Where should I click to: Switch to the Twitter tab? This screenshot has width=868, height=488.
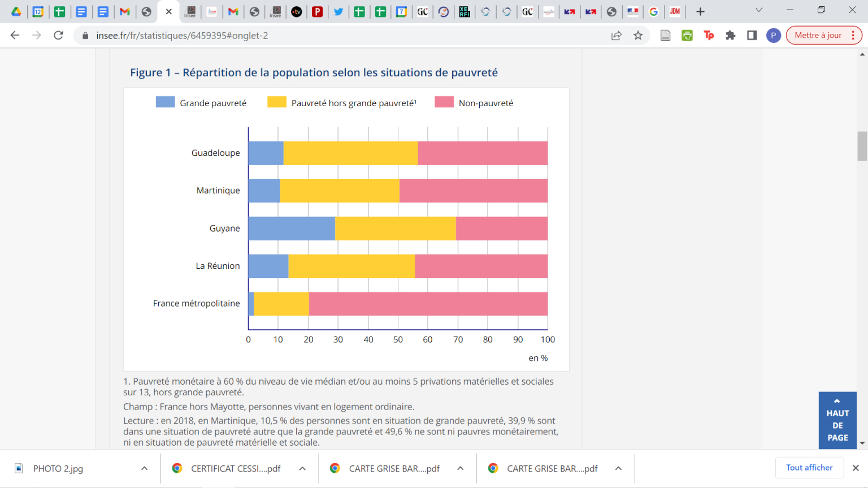(338, 11)
